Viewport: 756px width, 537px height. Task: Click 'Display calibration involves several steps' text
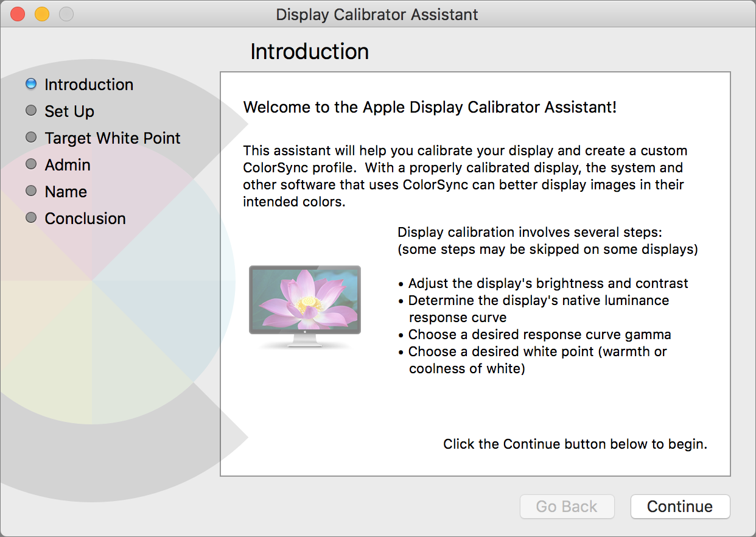[530, 232]
